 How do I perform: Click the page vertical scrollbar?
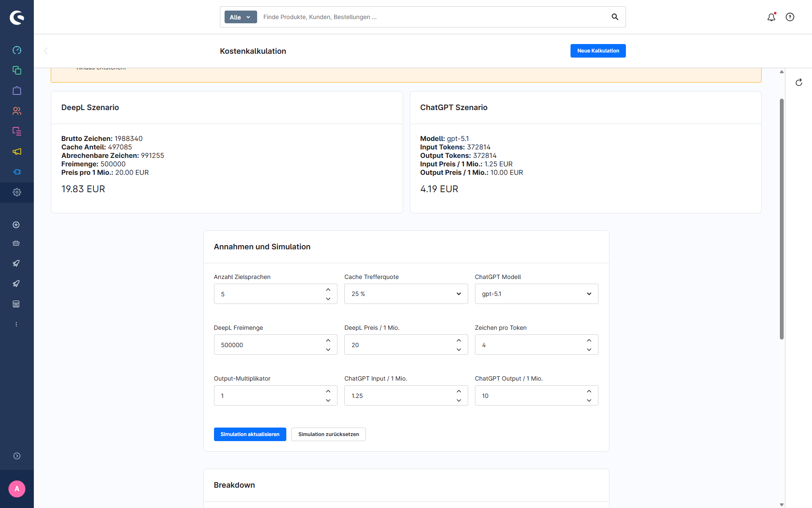(x=782, y=218)
